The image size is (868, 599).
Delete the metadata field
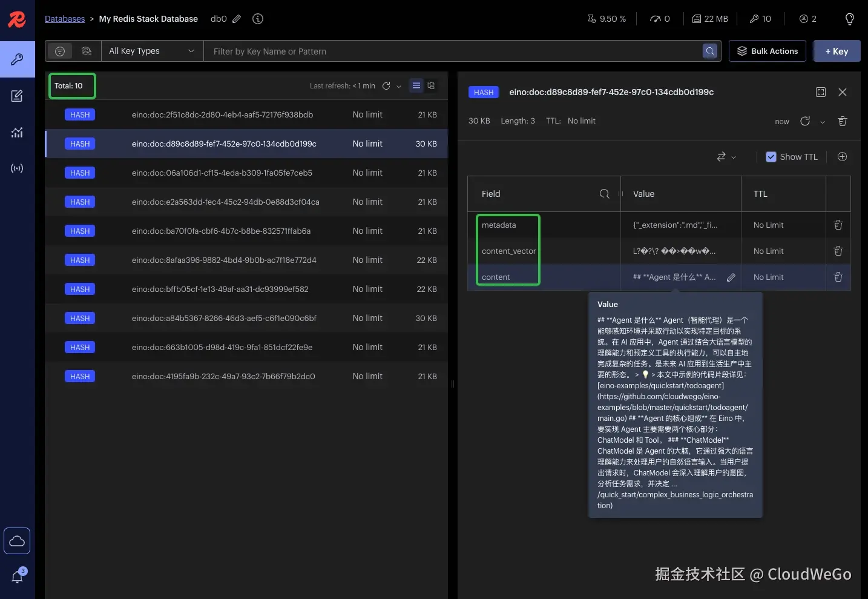(x=838, y=225)
